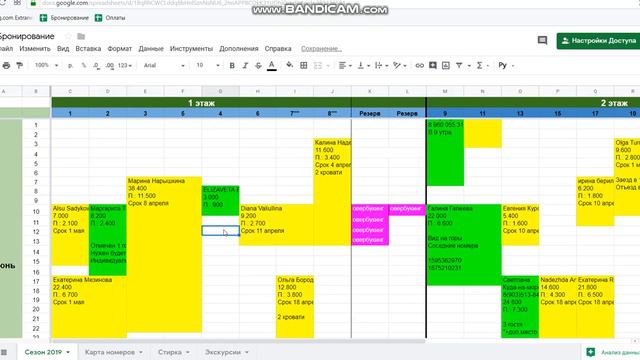Toggle strikethrough formatting
The image size is (640, 360).
point(258,65)
